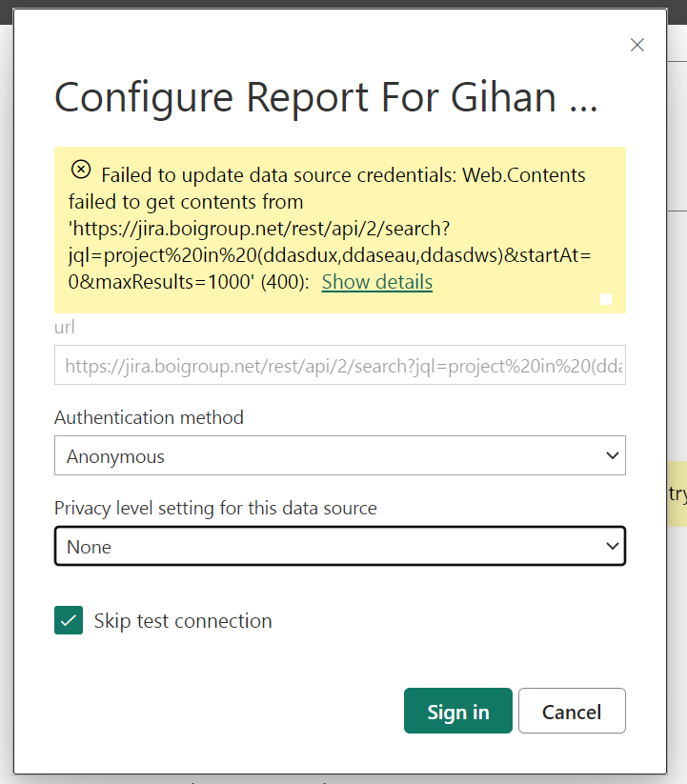
Task: Click the chevron arrow on Anonymous combo box
Action: (613, 455)
